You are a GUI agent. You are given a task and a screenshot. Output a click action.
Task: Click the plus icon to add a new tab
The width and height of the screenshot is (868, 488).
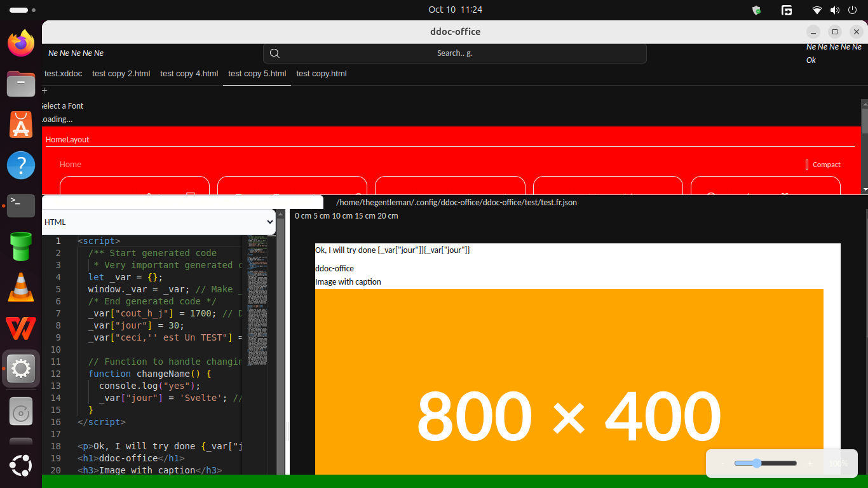[44, 91]
